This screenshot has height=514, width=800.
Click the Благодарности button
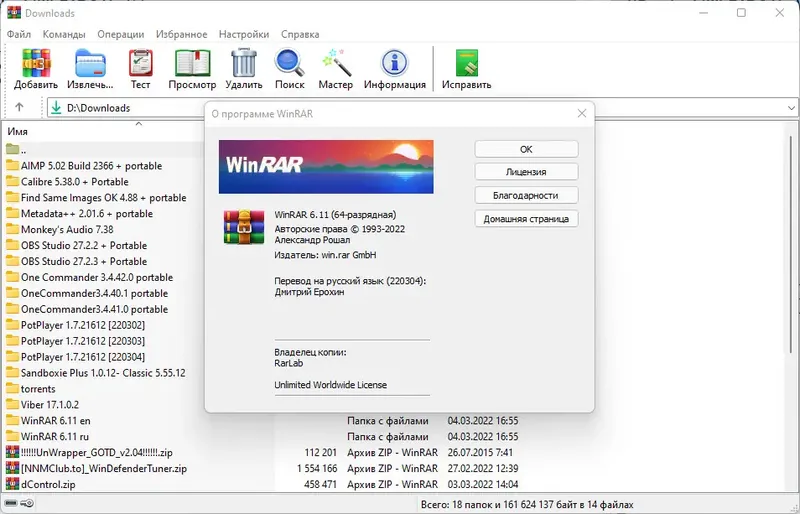click(x=526, y=195)
